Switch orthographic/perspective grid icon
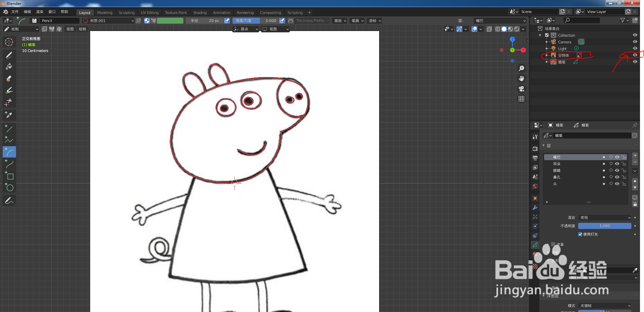 click(521, 99)
